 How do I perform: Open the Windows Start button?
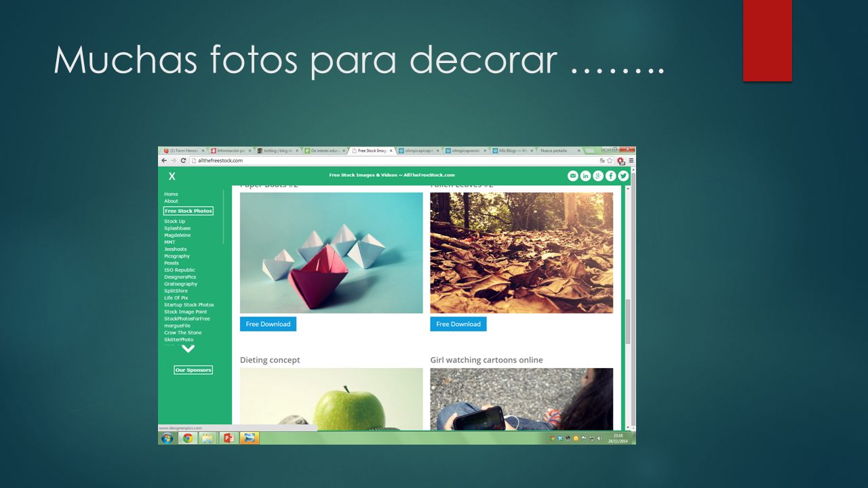click(166, 438)
